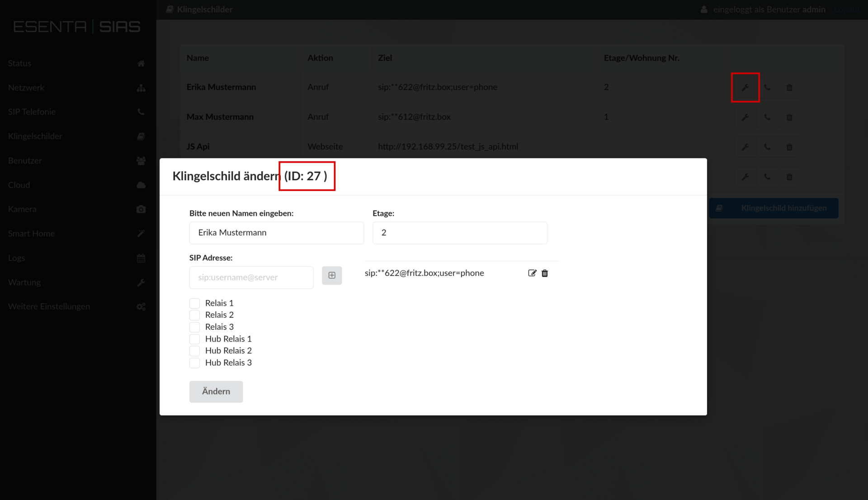
Task: Click the Logs calendar icon
Action: 141,258
